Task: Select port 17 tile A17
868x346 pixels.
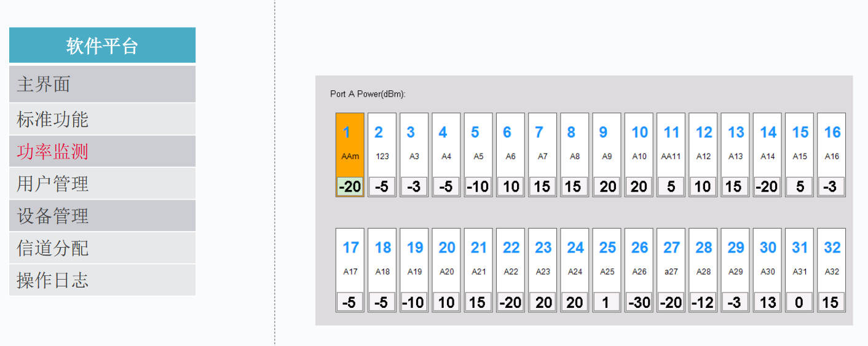Action: pyautogui.click(x=350, y=270)
